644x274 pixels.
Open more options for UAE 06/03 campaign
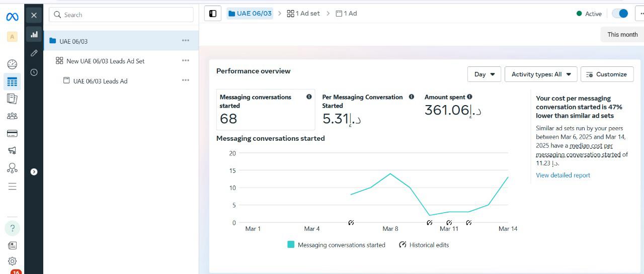click(186, 41)
